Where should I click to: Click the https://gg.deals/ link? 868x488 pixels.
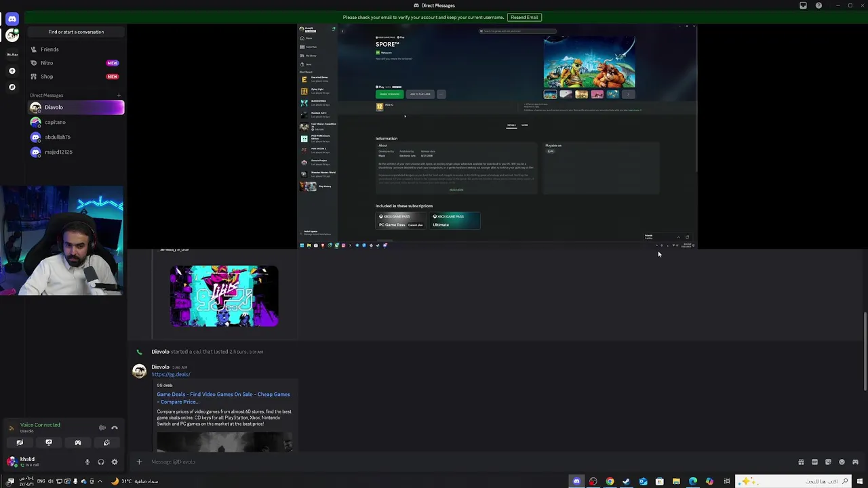[171, 375]
